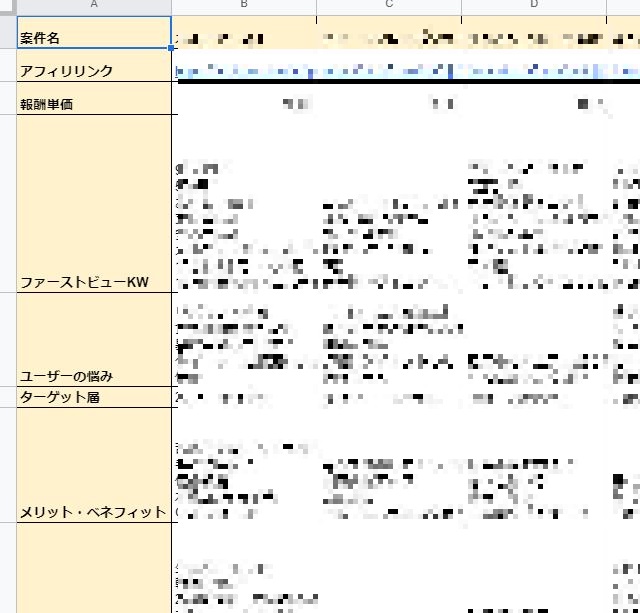Select the 報酬単価 value in column D
Screen dimensions: 640x613
click(586, 103)
